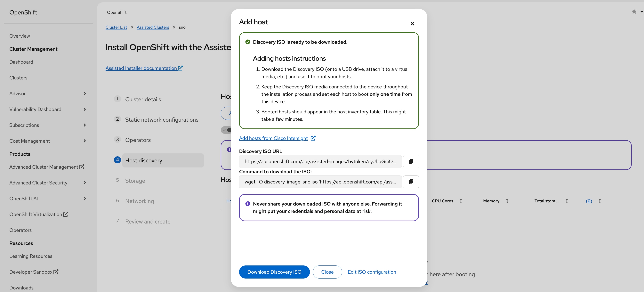Click the 'Total stora...' column header
Image resolution: width=644 pixels, height=292 pixels.
click(546, 201)
